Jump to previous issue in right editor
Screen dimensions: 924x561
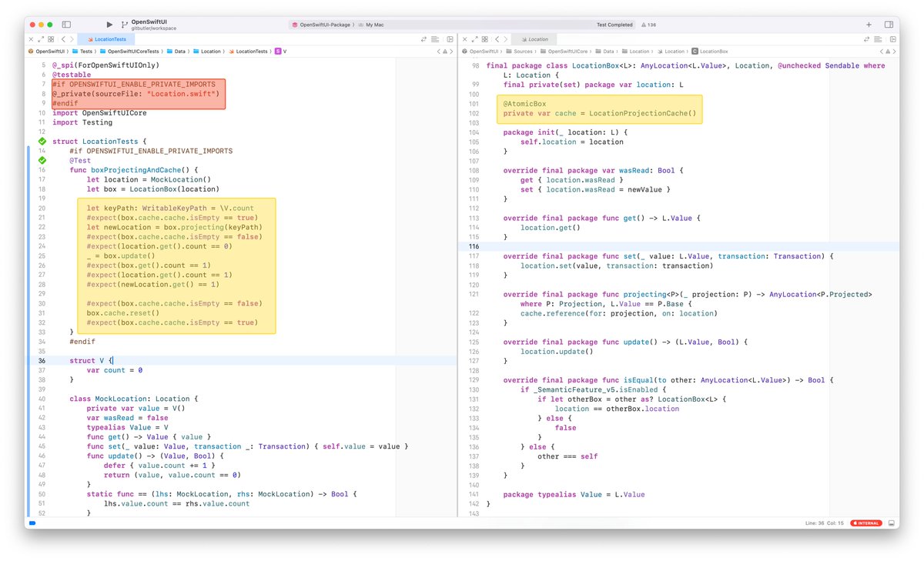tap(881, 52)
